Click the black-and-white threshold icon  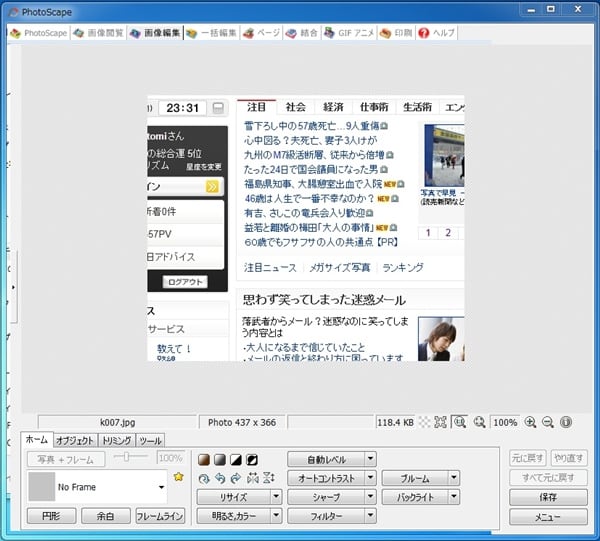pos(236,459)
